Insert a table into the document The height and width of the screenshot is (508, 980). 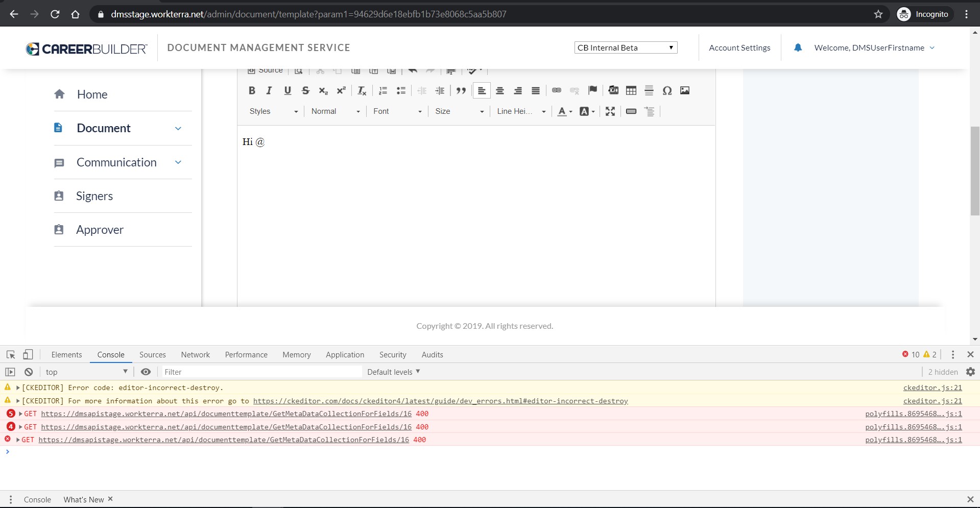pos(631,90)
